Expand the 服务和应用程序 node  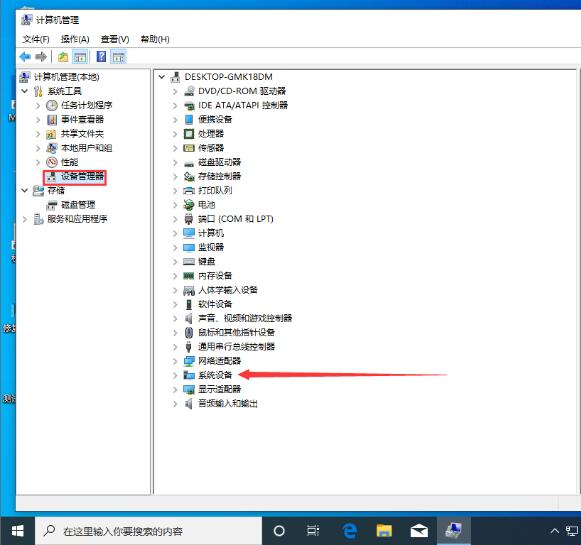pos(24,219)
